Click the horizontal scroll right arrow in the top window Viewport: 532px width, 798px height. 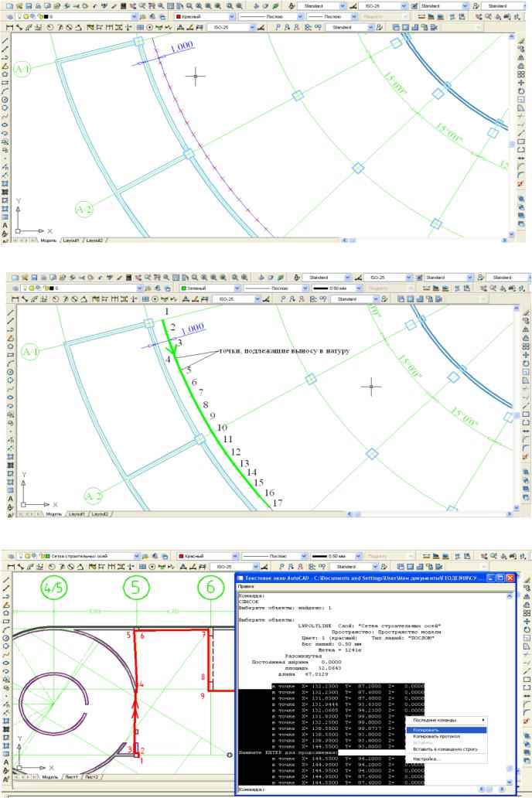(504, 240)
